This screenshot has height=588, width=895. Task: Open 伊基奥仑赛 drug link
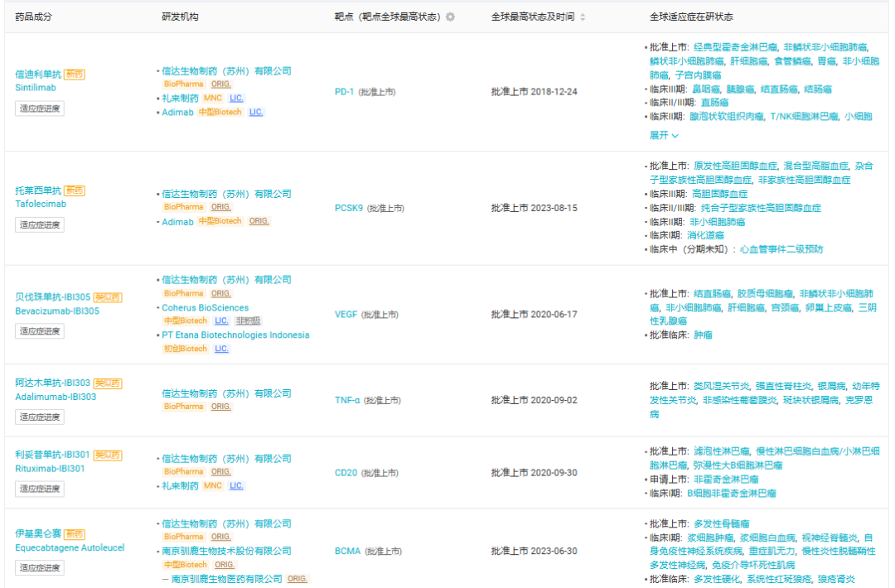tap(37, 534)
